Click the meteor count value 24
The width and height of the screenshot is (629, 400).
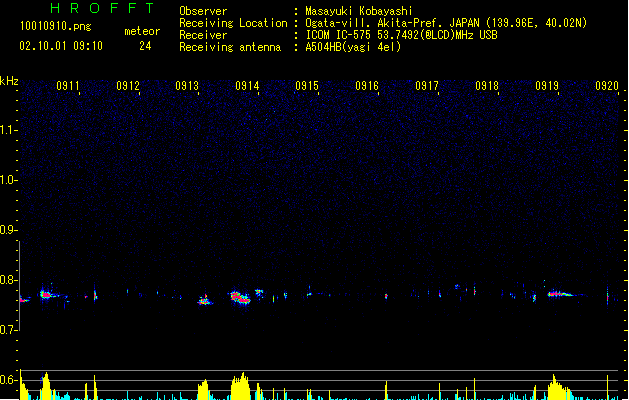point(145,46)
